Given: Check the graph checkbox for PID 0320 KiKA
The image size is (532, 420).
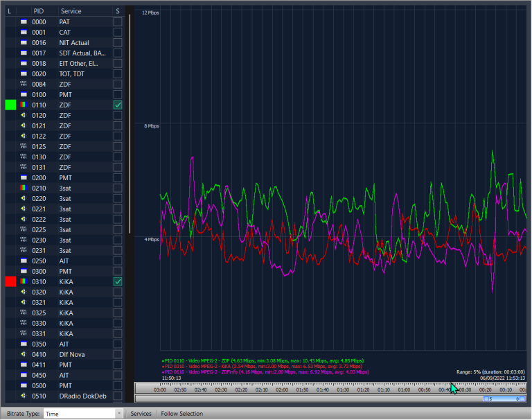Looking at the screenshot, I should [118, 292].
